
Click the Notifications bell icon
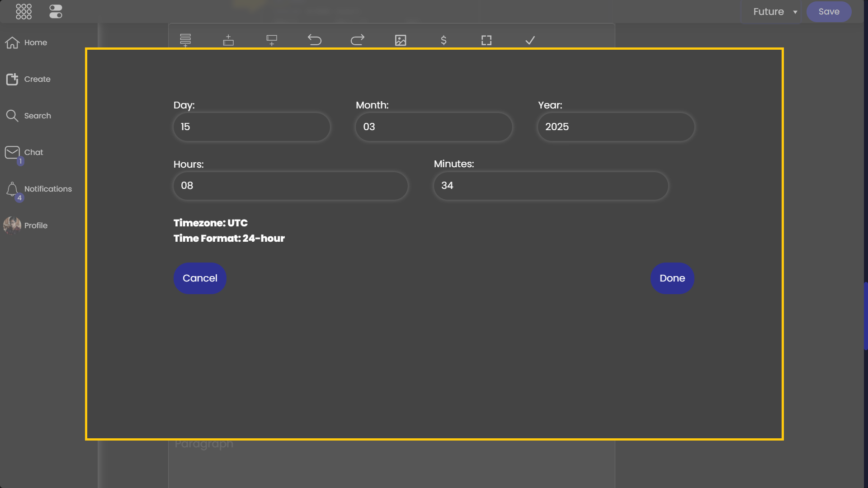coord(12,189)
